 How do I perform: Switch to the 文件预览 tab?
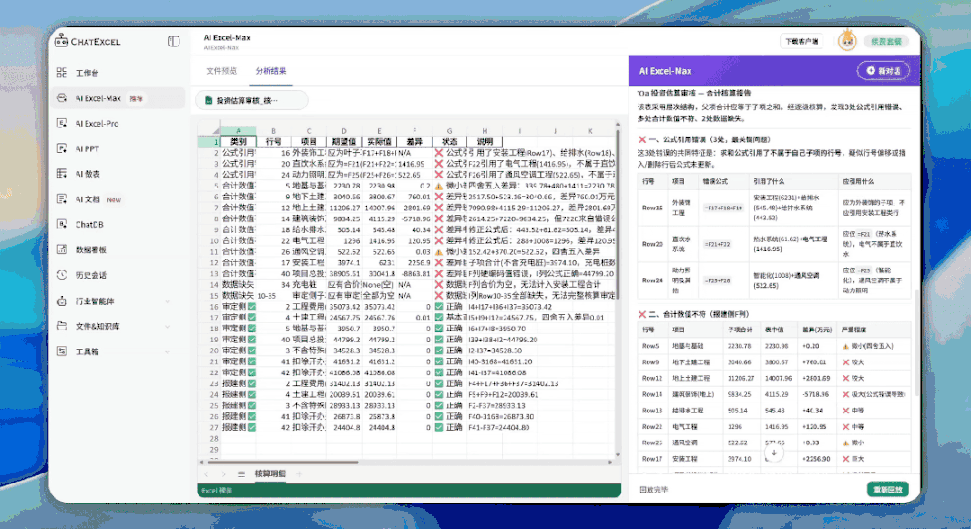pyautogui.click(x=221, y=71)
